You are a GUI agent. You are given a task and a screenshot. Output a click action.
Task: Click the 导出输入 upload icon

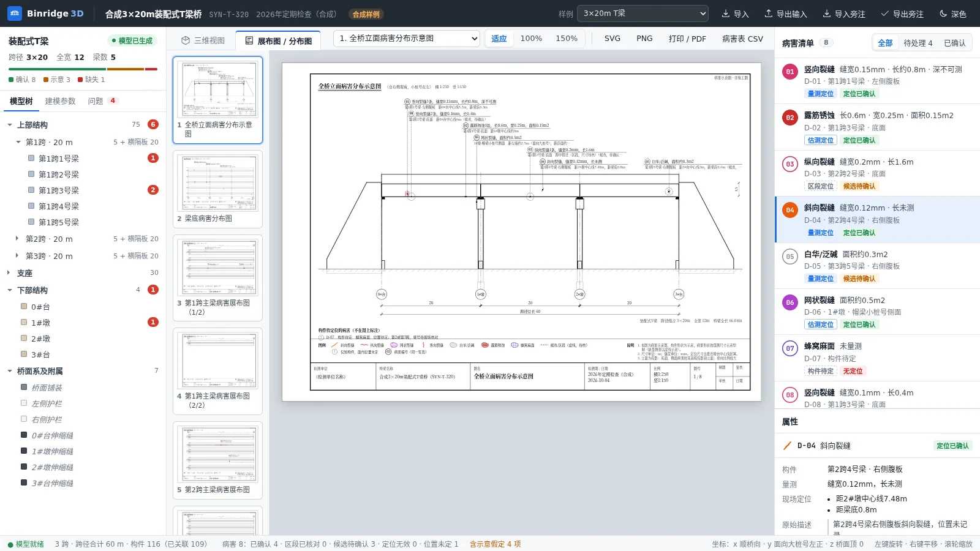[x=769, y=13]
